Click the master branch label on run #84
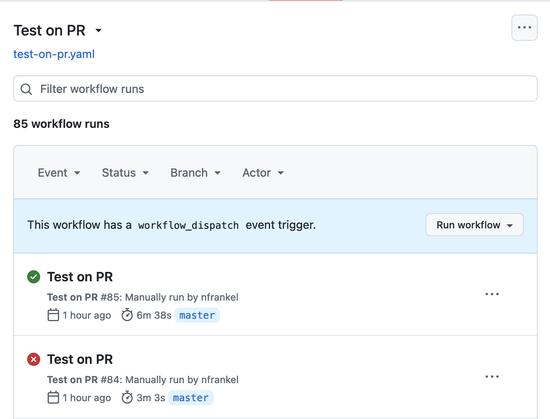 190,398
